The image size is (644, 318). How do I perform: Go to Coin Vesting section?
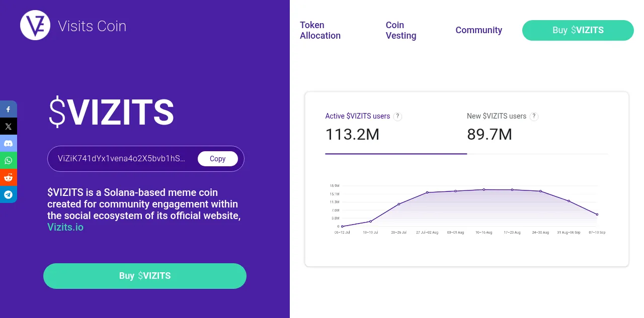tap(401, 30)
